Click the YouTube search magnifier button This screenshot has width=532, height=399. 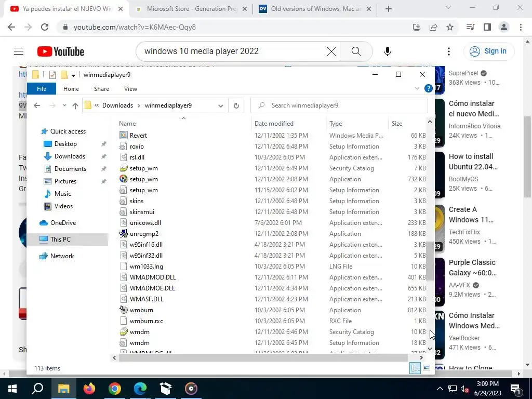(x=356, y=51)
